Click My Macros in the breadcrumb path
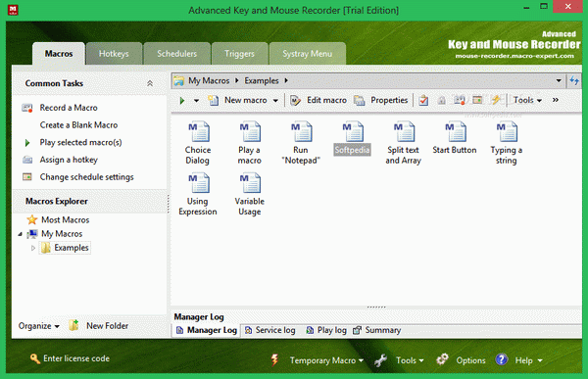588x379 pixels. click(209, 80)
